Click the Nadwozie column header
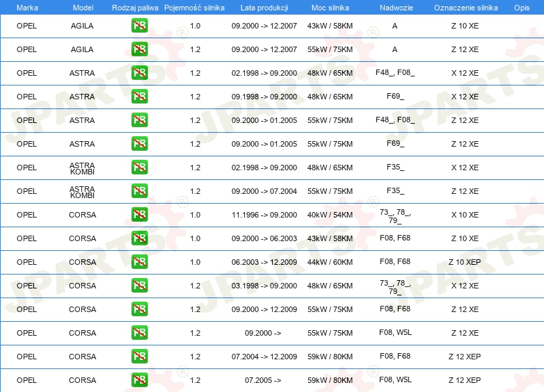The height and width of the screenshot is (392, 544). [397, 8]
